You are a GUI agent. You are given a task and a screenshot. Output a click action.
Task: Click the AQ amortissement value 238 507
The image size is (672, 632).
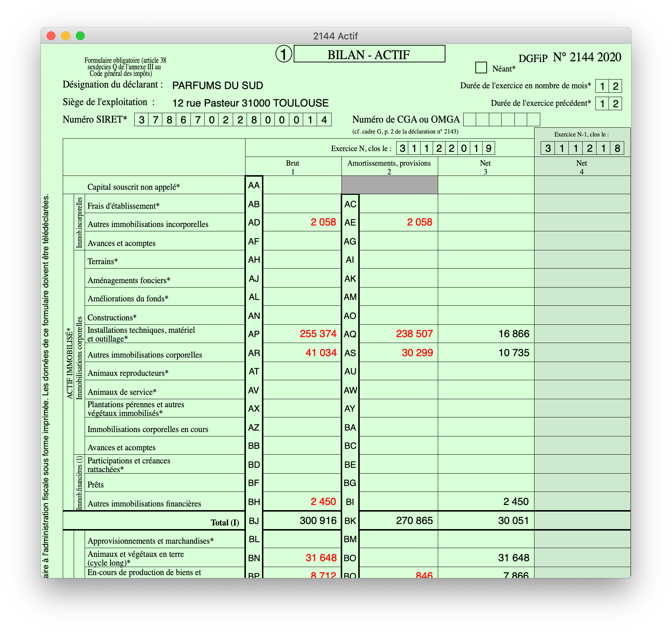tap(414, 334)
